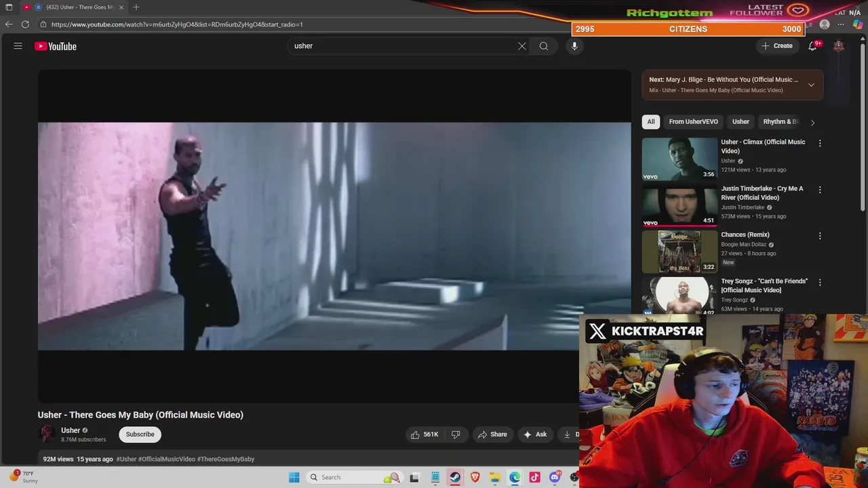Viewport: 868px width, 488px height.
Task: Open the notifications bell
Action: (x=812, y=46)
